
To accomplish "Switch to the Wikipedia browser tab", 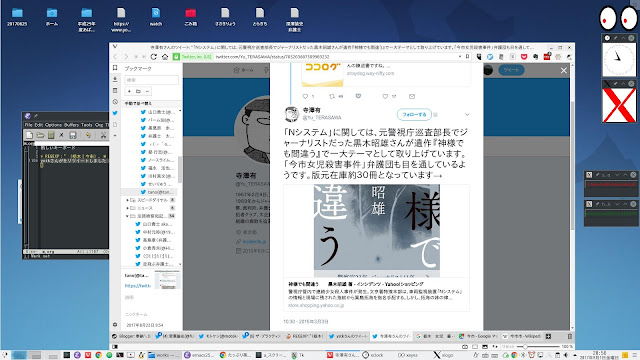I will click(x=522, y=336).
